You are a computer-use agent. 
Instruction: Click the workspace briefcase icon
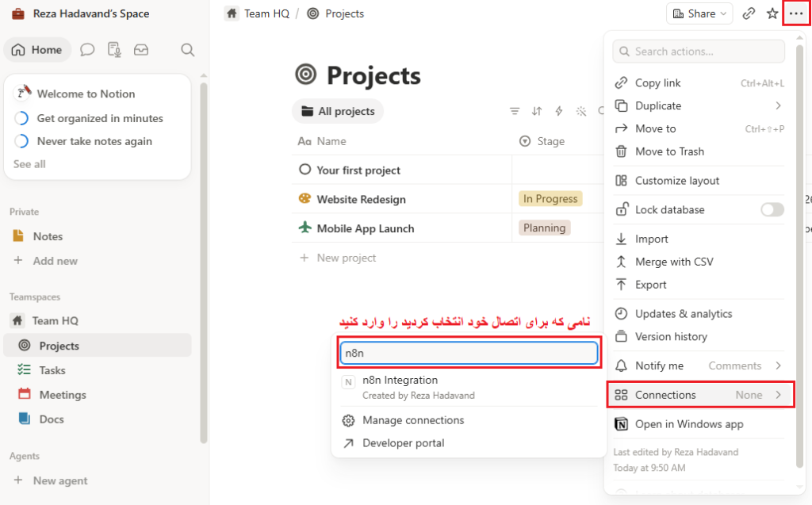pyautogui.click(x=18, y=13)
